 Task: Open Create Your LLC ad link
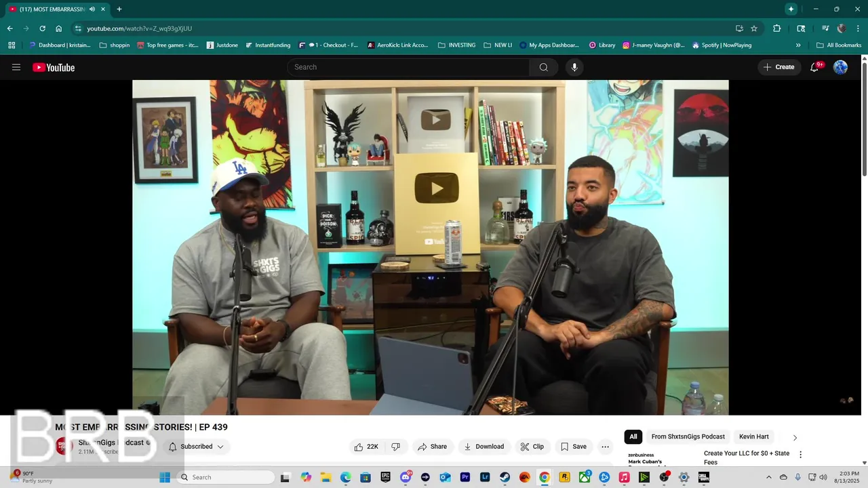click(x=747, y=457)
